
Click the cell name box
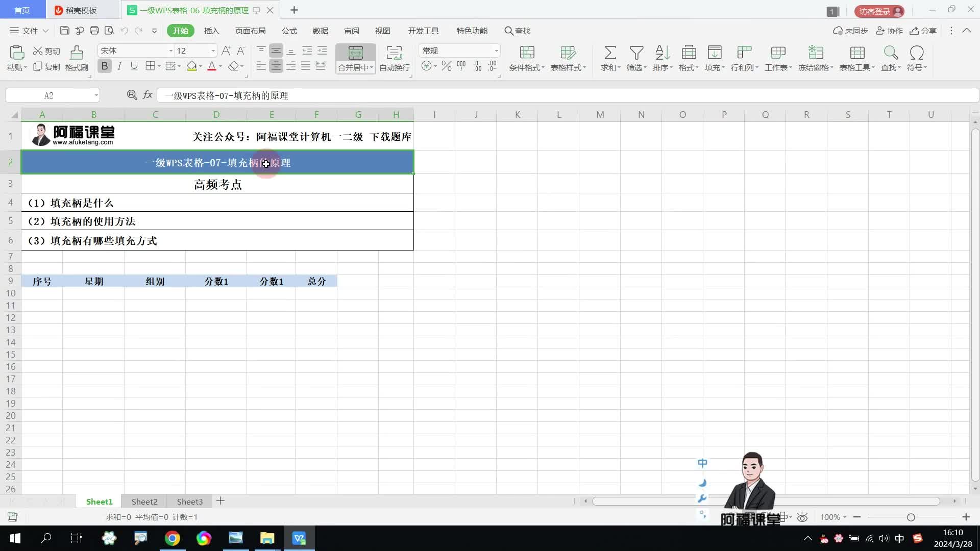tap(49, 95)
